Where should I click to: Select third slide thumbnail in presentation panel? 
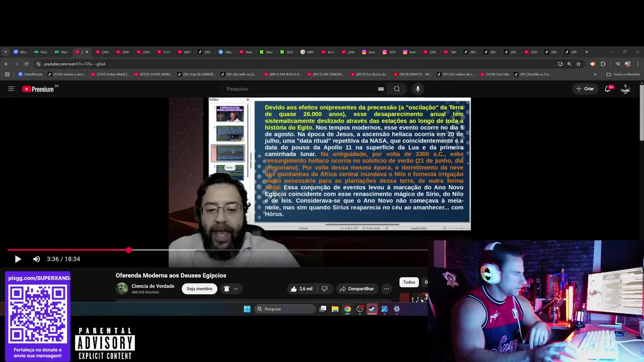pyautogui.click(x=230, y=153)
